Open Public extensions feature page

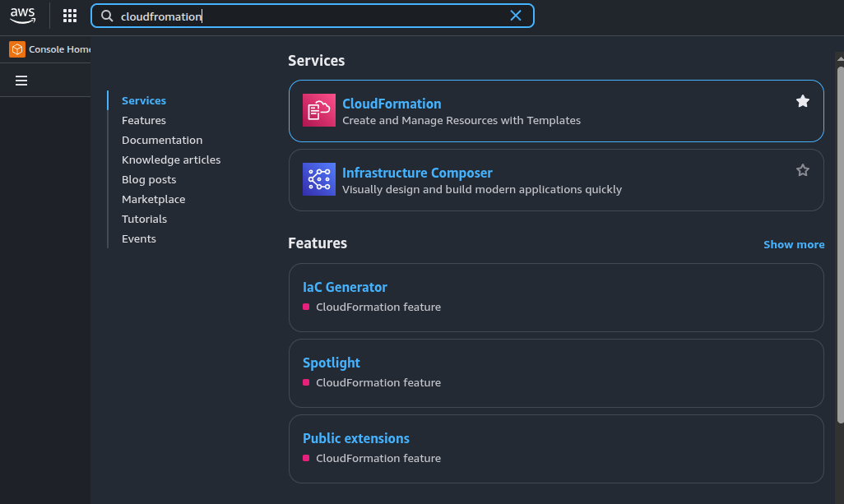click(x=356, y=438)
